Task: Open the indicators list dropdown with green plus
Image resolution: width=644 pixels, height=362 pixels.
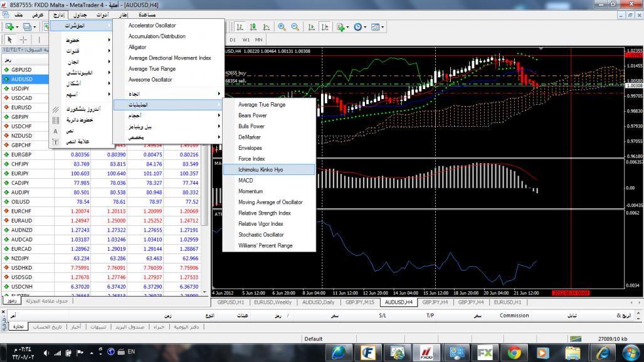Action: 342,27
